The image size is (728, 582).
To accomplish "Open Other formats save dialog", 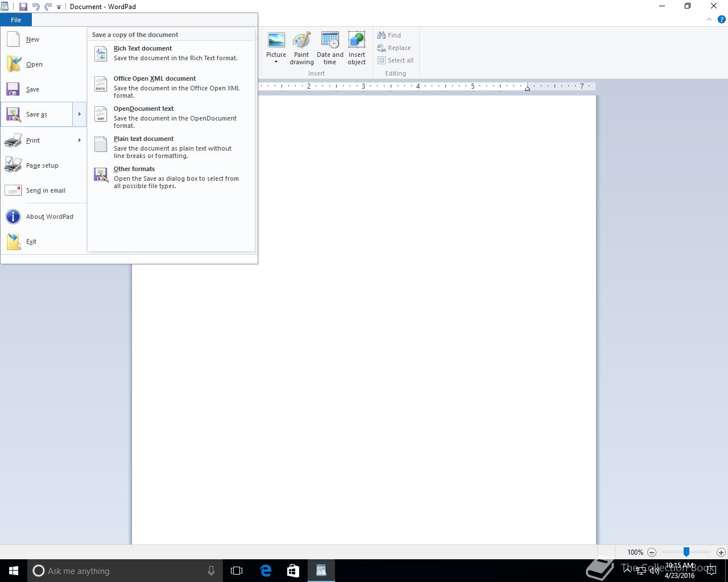I will coord(171,177).
